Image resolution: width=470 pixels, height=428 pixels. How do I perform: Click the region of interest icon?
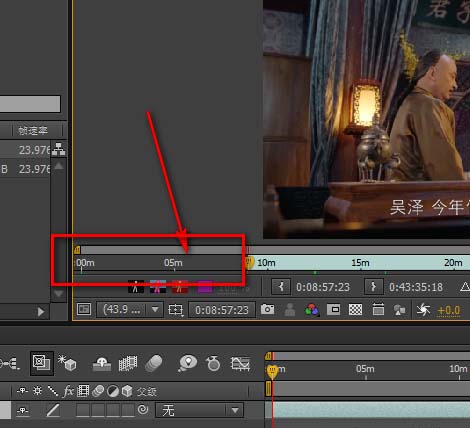tap(334, 310)
